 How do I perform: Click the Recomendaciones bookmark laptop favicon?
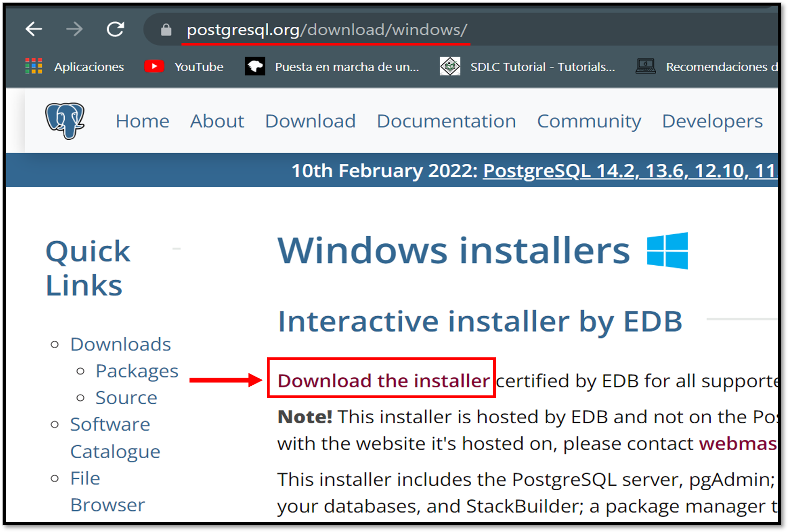click(645, 66)
